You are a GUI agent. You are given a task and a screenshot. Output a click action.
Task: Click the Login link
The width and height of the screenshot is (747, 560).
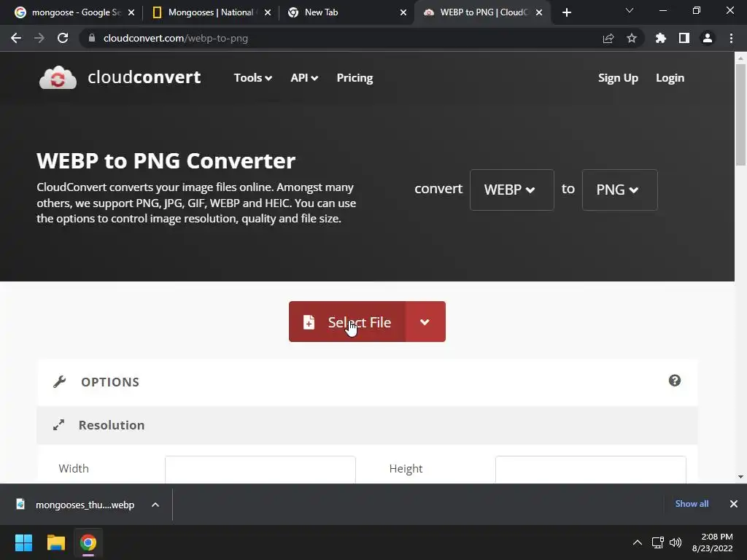coord(670,77)
